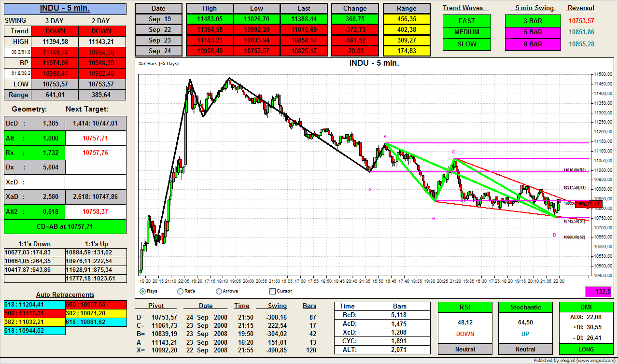
Task: Click the next target '1,414: 10747,01'
Action: (95, 124)
